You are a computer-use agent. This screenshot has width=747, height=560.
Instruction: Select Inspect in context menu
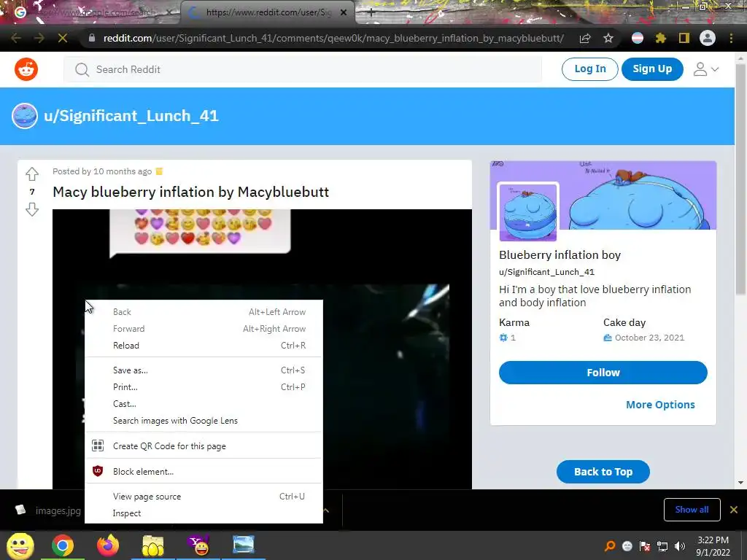click(204, 513)
